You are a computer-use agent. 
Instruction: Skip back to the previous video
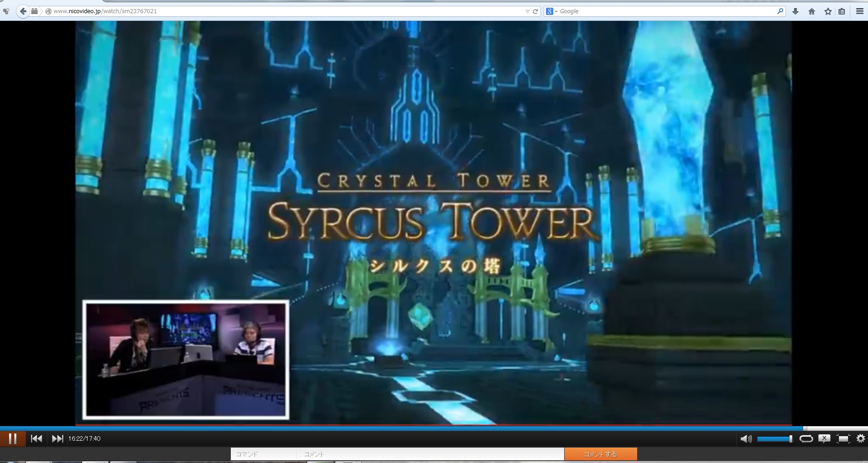click(36, 438)
